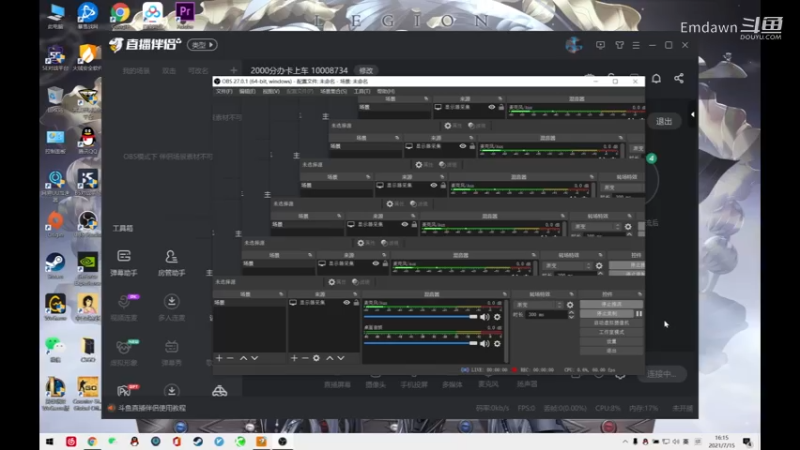Open 斗鱼直播伴侣使用教程 link
The width and height of the screenshot is (800, 450).
coord(152,408)
